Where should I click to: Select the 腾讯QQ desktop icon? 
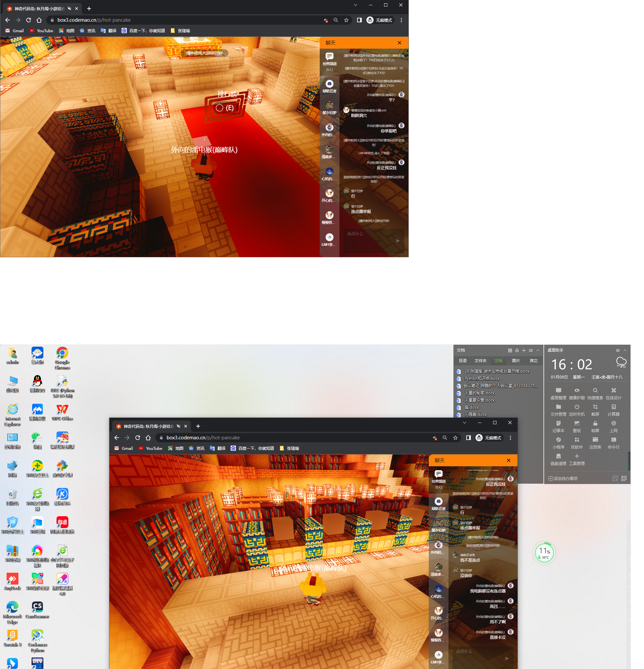(x=37, y=384)
